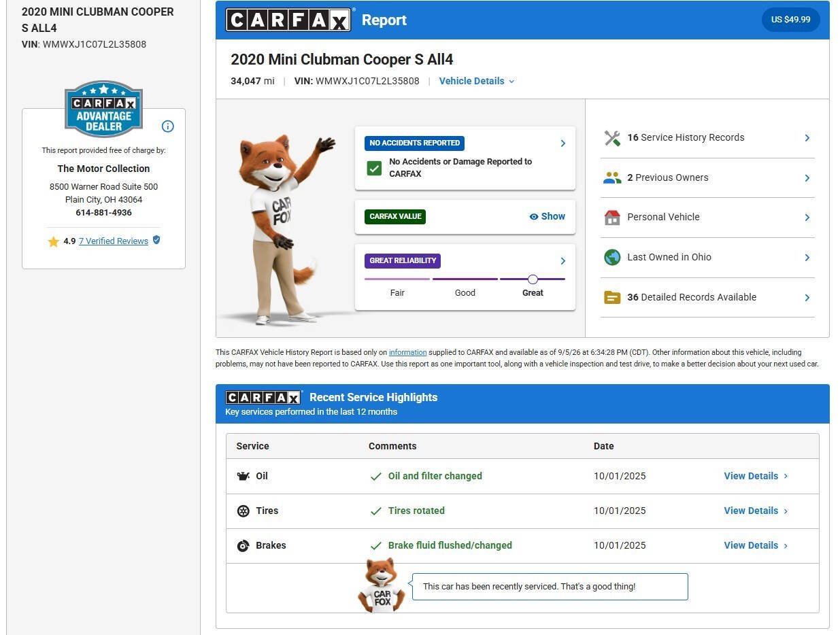This screenshot has height=635, width=840.
Task: Click the CARFAX logo in Recent Service Highlights
Action: pos(263,398)
